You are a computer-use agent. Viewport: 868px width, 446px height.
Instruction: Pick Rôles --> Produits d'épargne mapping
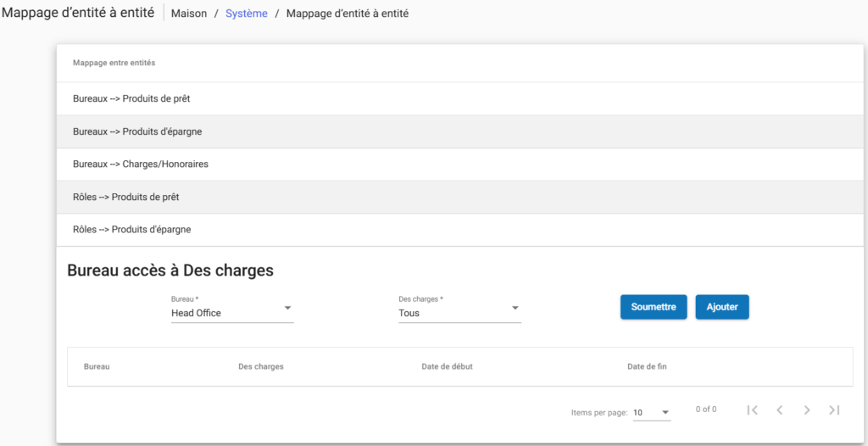tap(132, 230)
